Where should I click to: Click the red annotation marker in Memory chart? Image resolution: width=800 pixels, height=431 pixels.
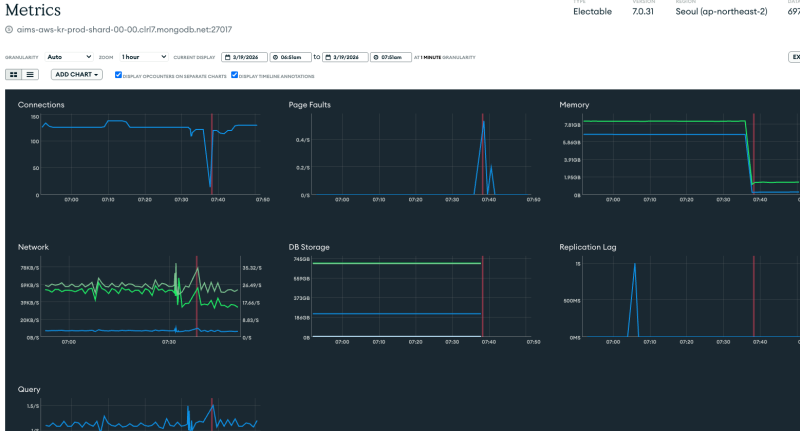click(753, 150)
